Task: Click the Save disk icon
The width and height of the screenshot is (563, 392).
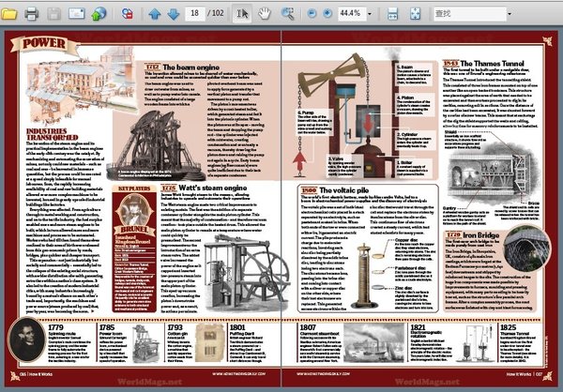Action: [55, 14]
